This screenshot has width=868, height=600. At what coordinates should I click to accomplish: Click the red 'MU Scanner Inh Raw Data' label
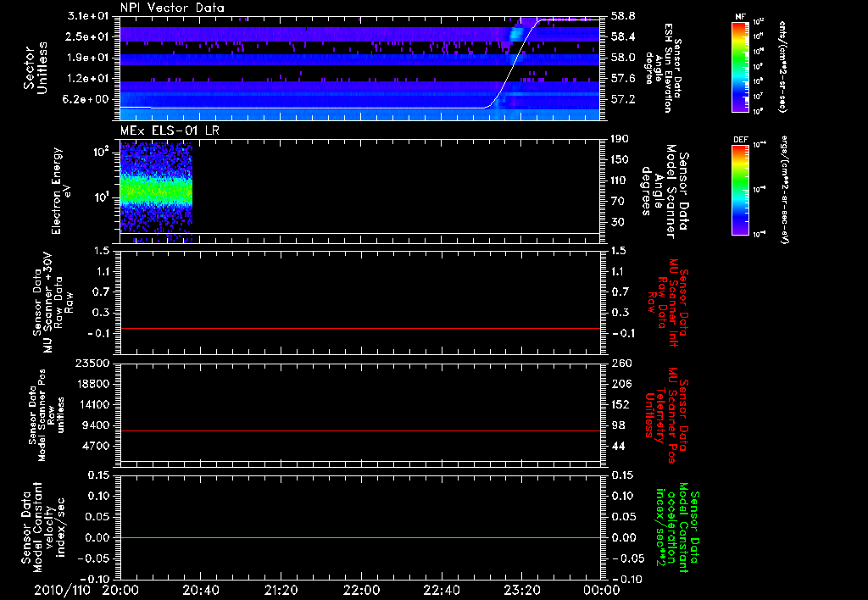click(667, 303)
